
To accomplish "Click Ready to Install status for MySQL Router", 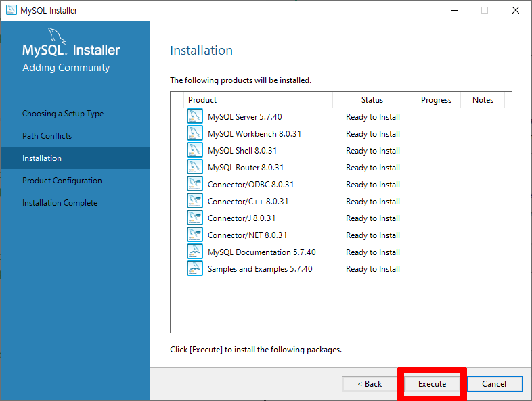I will point(373,168).
